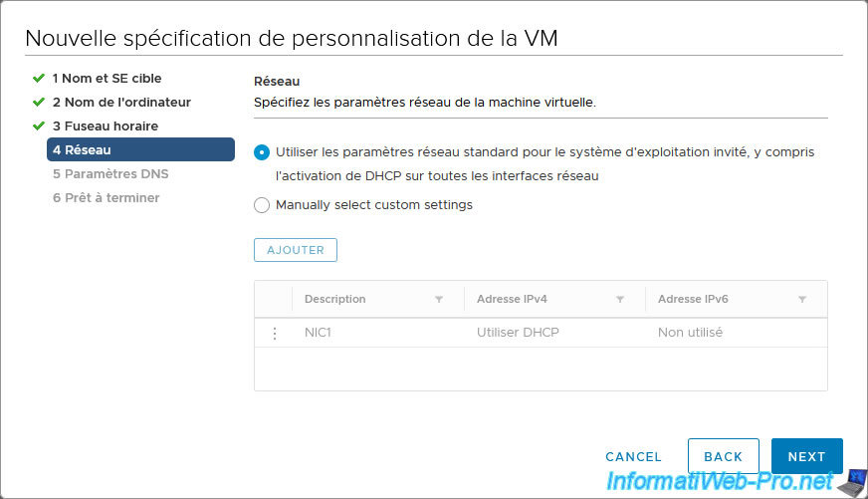The image size is (868, 499).
Task: Click the BACK button
Action: (724, 456)
